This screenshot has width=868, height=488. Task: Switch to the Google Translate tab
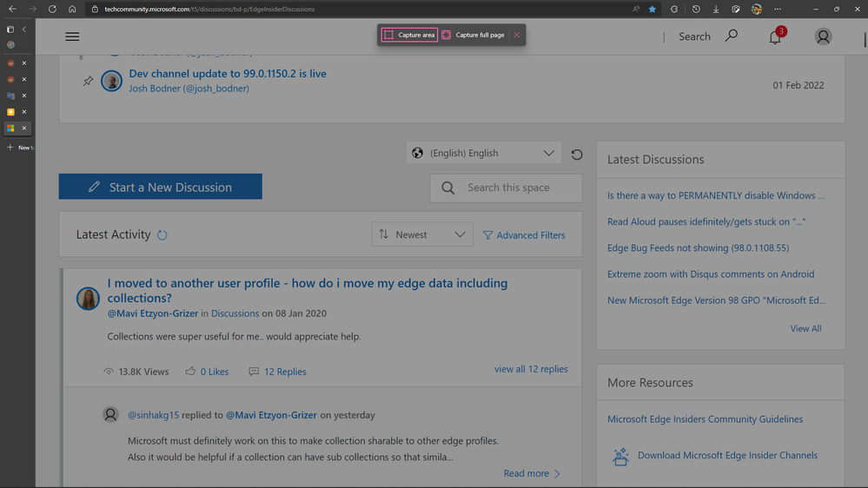[10, 96]
